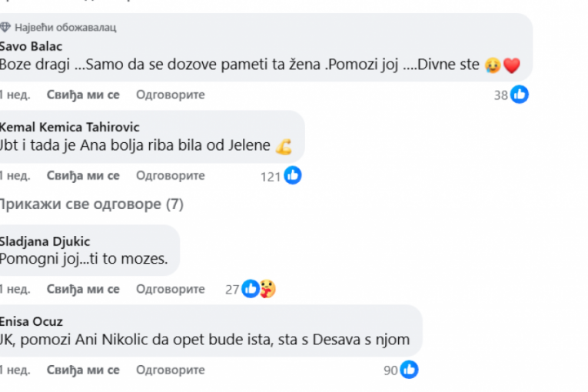The height and width of the screenshot is (392, 588).
Task: Open Savo Balac's profile
Action: 31,46
